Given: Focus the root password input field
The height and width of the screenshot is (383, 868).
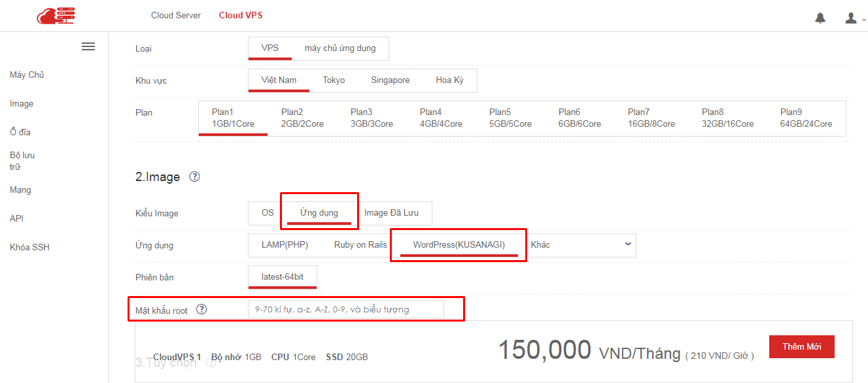Looking at the screenshot, I should (346, 309).
